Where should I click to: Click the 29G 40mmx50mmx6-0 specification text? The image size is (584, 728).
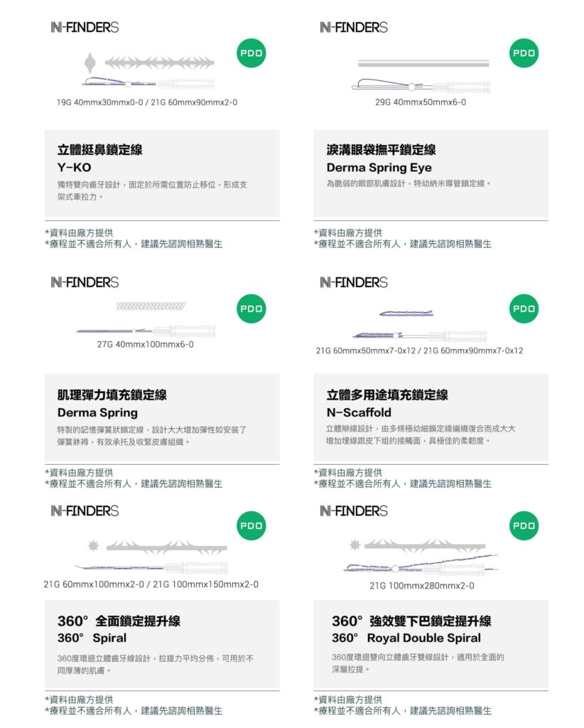click(x=421, y=102)
